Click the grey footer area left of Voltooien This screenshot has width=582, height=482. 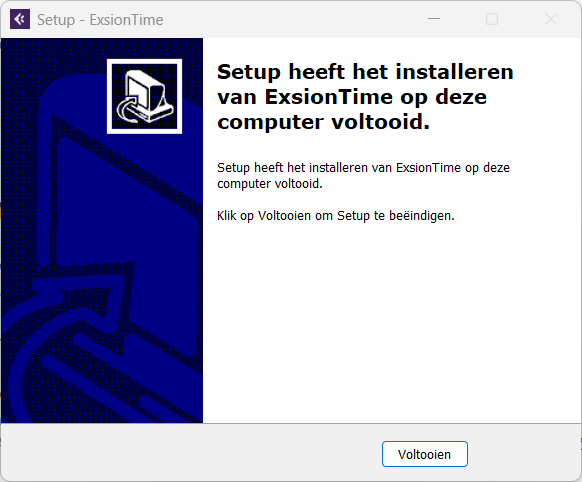(x=191, y=453)
